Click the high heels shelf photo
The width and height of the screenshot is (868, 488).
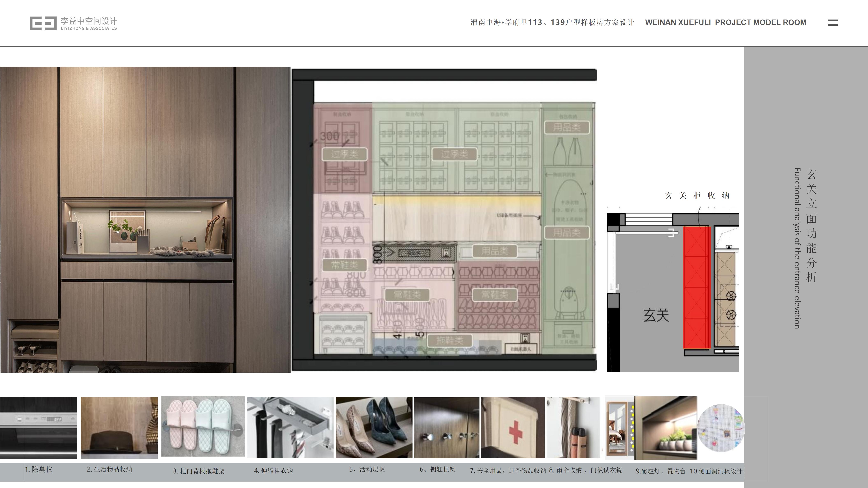point(374,427)
